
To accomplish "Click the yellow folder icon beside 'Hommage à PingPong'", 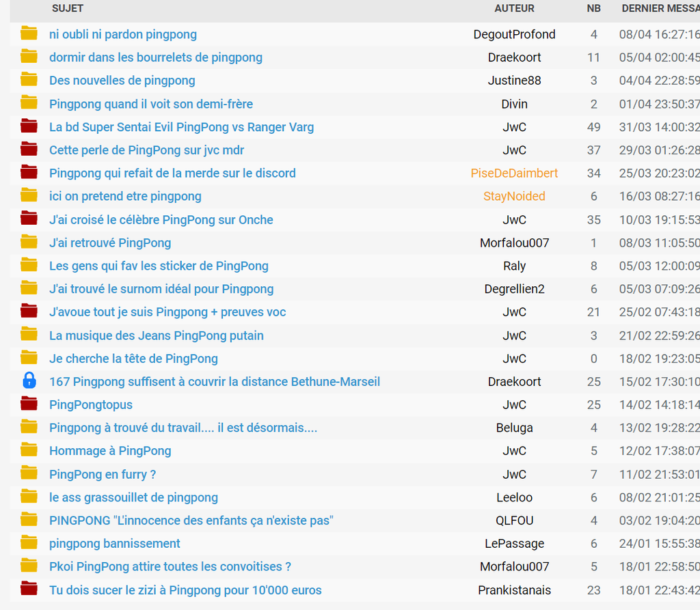I will [29, 449].
